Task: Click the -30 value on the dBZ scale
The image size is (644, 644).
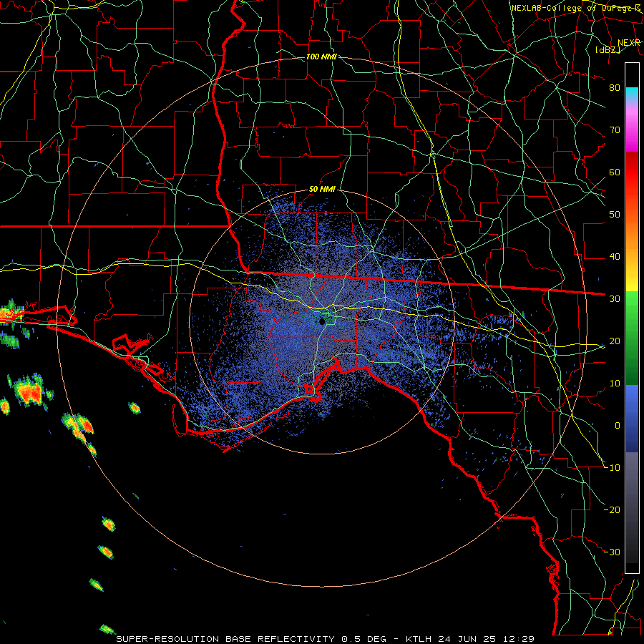Action: 612,552
